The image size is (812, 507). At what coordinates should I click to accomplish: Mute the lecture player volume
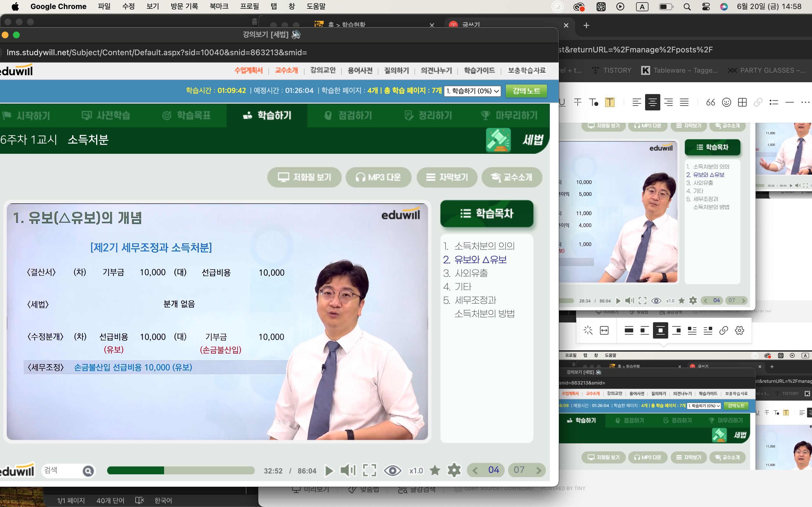[348, 470]
